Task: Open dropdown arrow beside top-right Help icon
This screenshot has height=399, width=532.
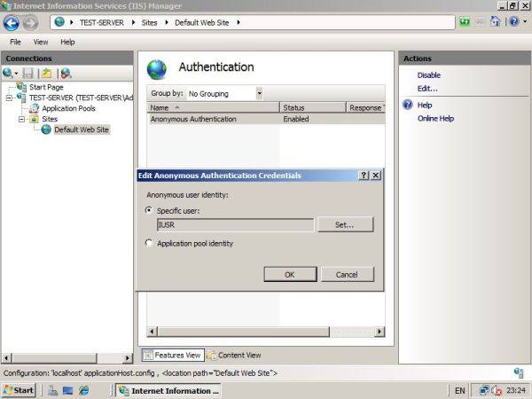Action: pyautogui.click(x=525, y=21)
